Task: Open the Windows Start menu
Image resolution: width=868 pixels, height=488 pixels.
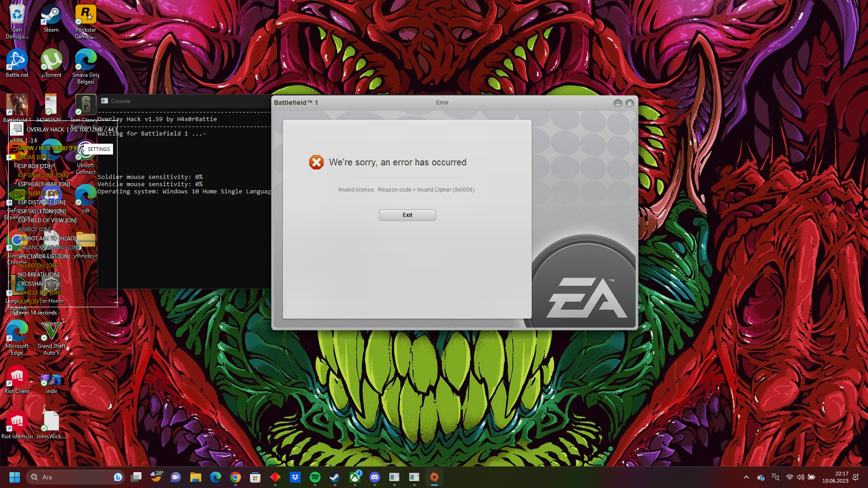Action: pyautogui.click(x=14, y=477)
